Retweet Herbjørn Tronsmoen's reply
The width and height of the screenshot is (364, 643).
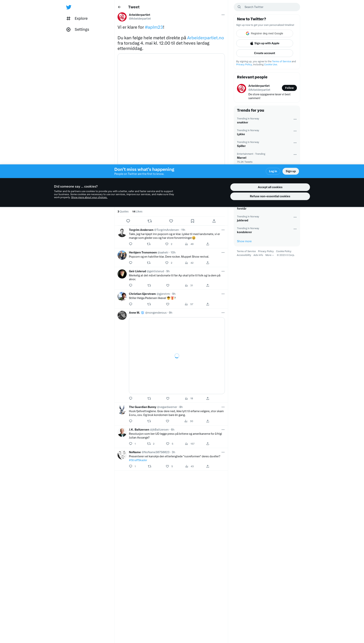tap(149, 263)
